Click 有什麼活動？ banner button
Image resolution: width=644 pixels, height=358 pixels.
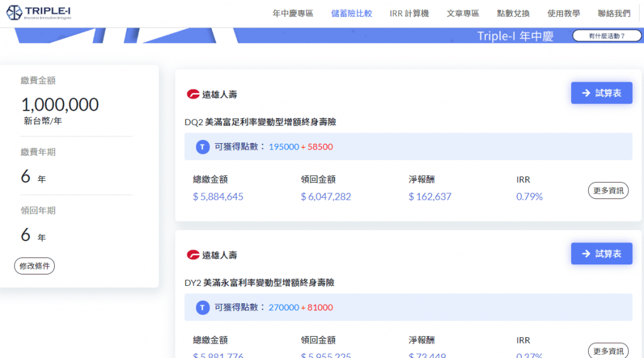pos(607,36)
